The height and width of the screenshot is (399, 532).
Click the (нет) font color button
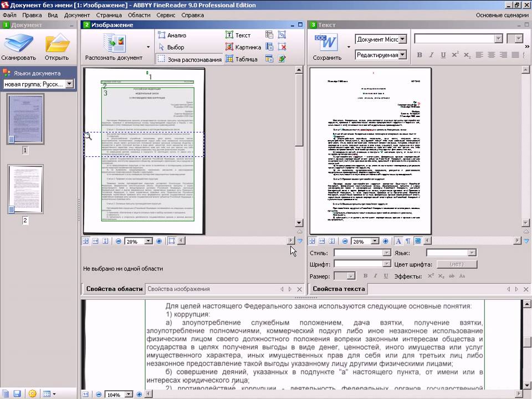[457, 264]
